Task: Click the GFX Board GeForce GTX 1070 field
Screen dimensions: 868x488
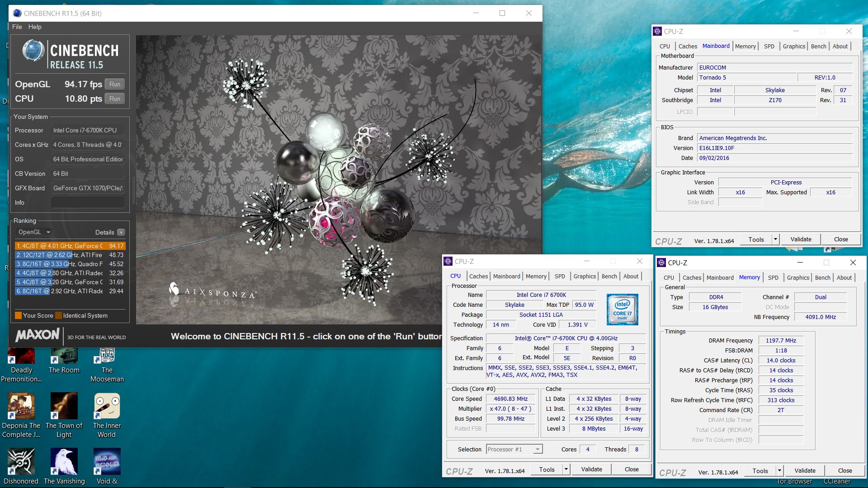Action: pyautogui.click(x=88, y=188)
